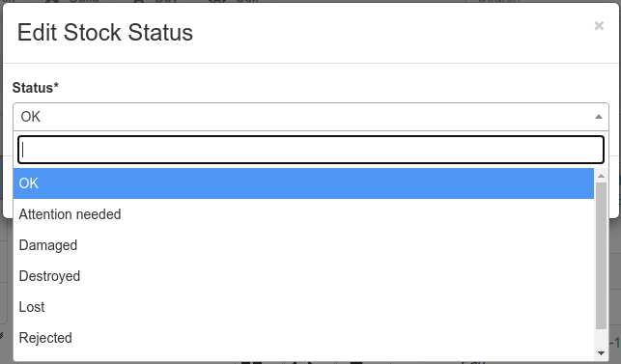
Task: Click the scrollbar track below the thumb
Action: point(601,338)
